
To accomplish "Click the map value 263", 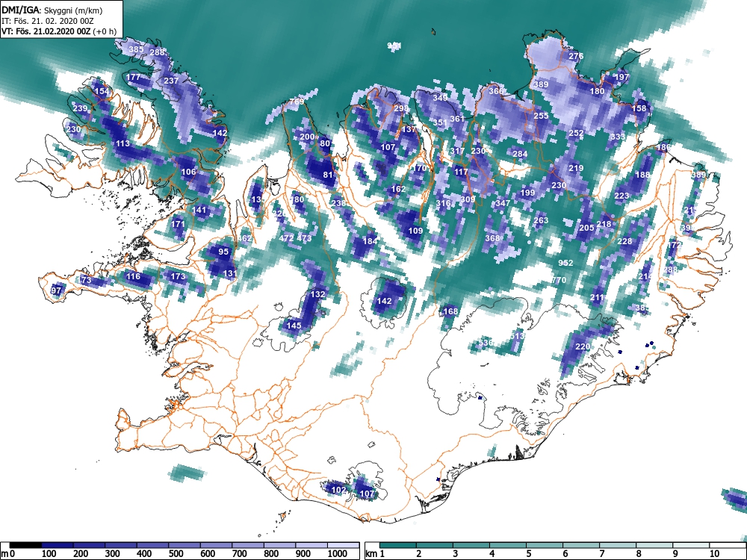I will (x=541, y=220).
